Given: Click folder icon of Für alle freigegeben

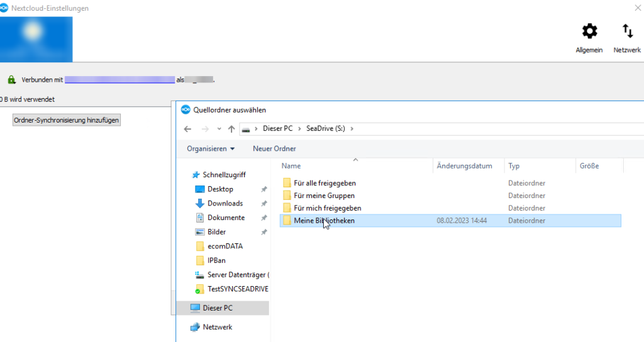Looking at the screenshot, I should click(x=287, y=183).
